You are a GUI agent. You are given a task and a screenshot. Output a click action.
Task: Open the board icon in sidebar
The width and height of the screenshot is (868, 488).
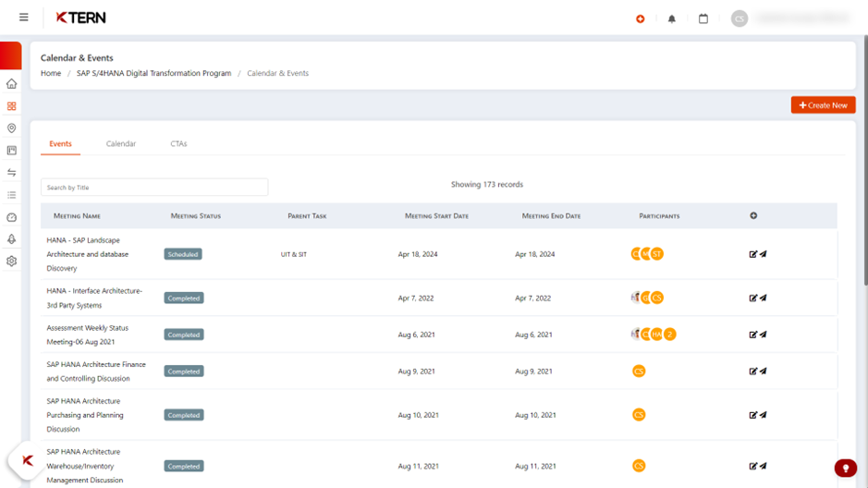click(x=12, y=151)
